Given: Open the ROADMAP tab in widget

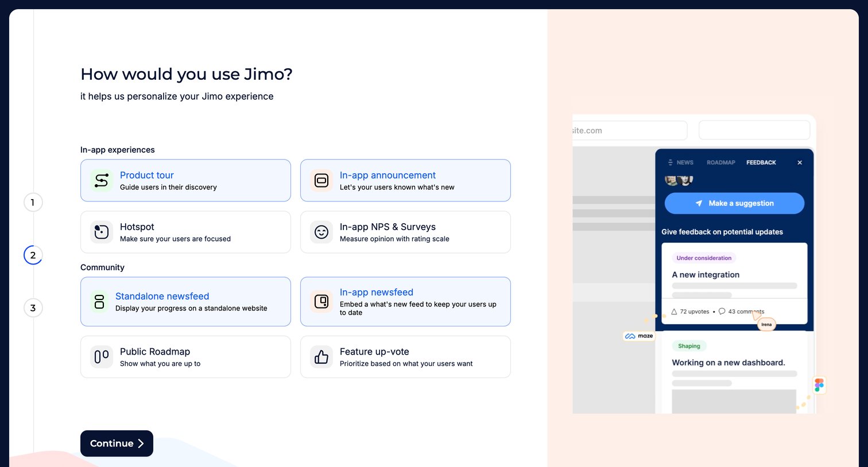Looking at the screenshot, I should click(x=721, y=162).
